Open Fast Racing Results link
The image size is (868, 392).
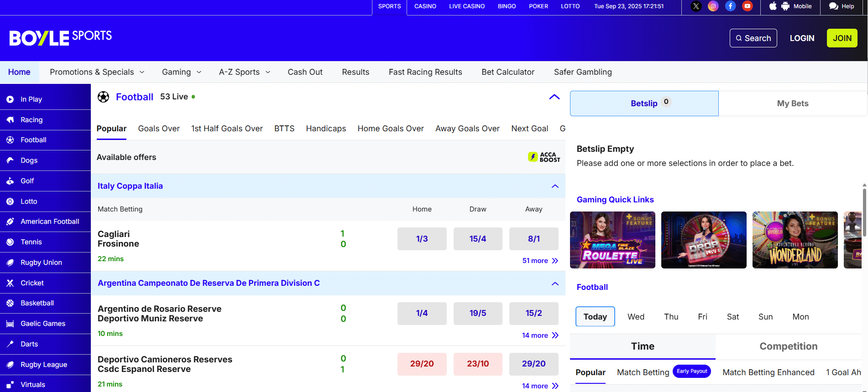(425, 72)
